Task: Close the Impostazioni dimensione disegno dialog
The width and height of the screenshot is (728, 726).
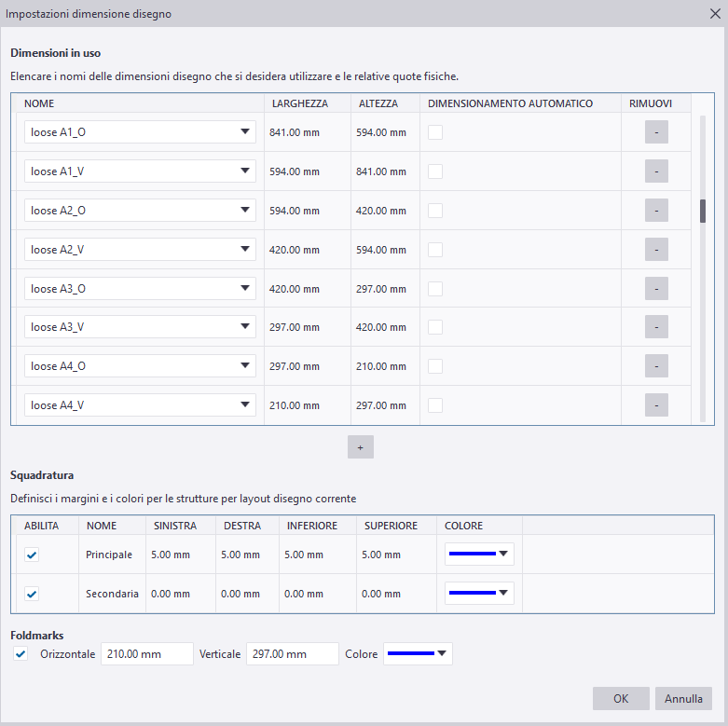Action: click(x=713, y=14)
